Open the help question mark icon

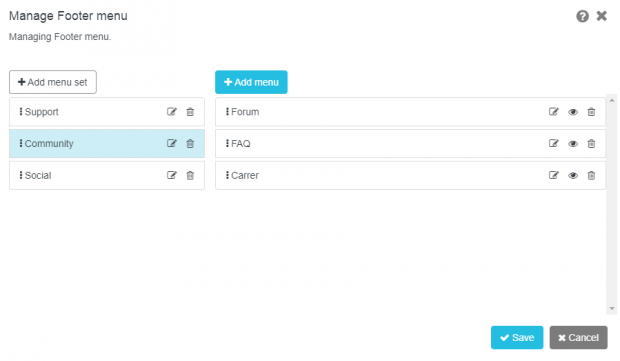(x=582, y=16)
